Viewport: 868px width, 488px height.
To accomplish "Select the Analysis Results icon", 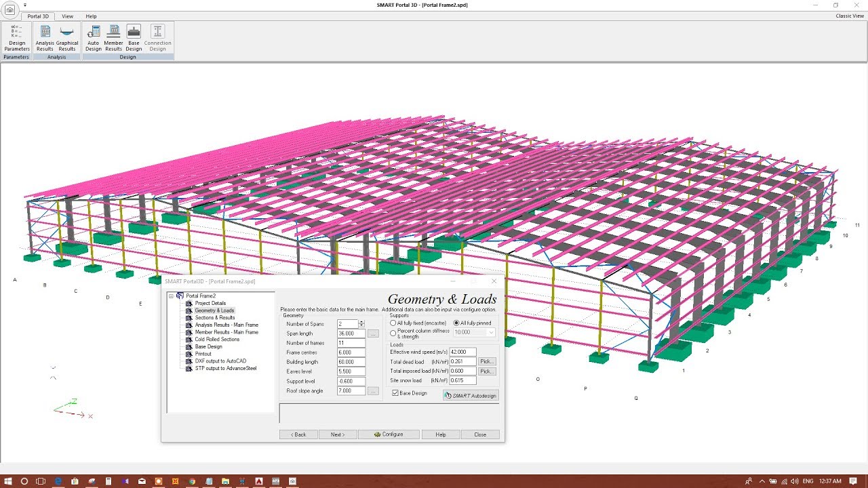I will (45, 39).
